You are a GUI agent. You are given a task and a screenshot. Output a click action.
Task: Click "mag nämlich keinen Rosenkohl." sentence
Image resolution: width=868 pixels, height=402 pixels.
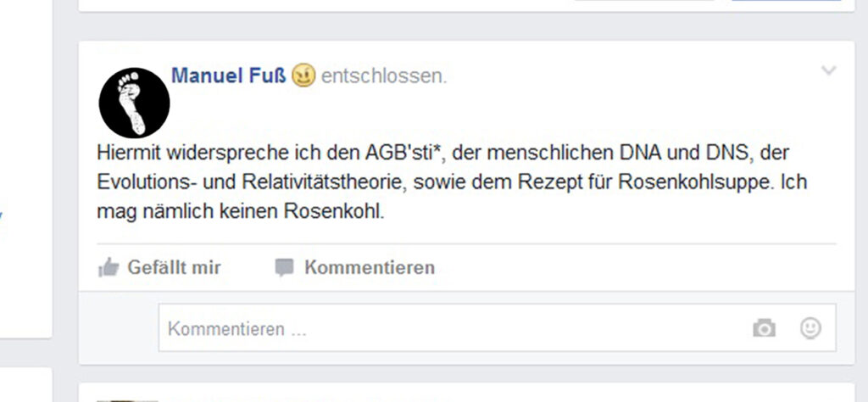(x=240, y=212)
